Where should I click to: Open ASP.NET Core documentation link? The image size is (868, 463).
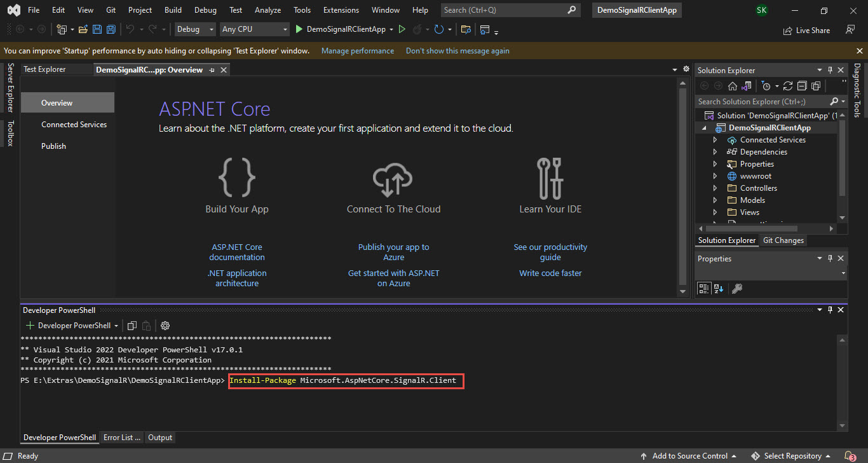coord(237,252)
